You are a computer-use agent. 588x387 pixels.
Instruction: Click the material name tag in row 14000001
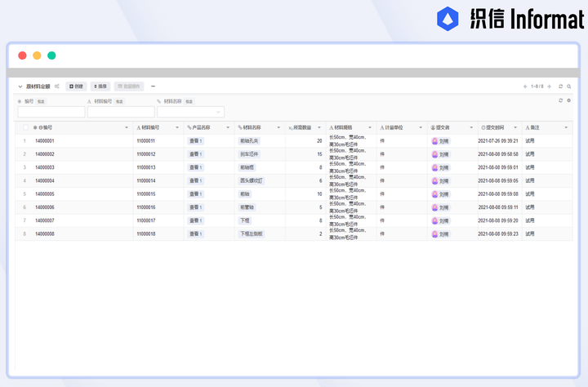point(249,141)
